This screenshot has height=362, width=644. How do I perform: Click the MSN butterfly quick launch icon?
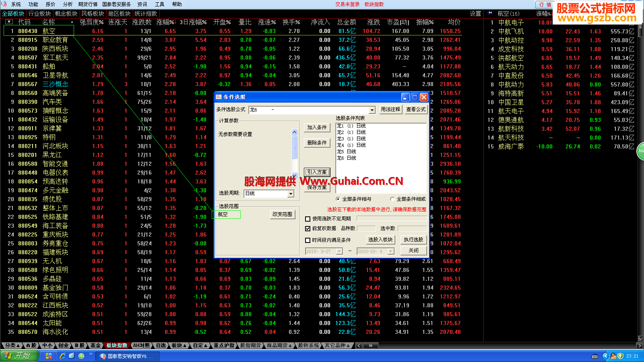tap(49, 356)
